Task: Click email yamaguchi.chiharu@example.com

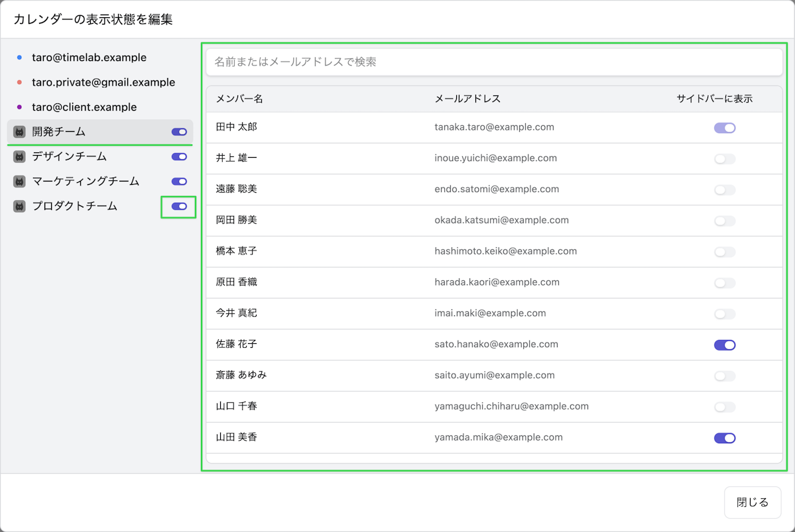Action: (512, 406)
